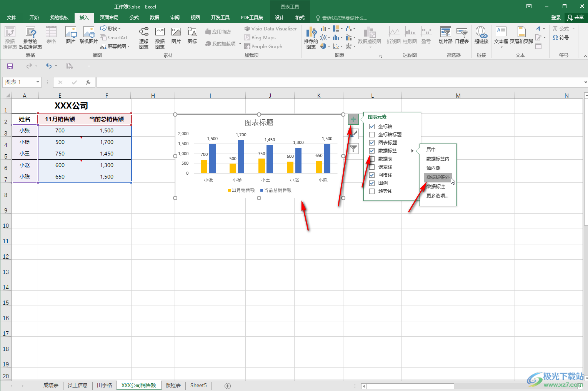The width and height of the screenshot is (588, 391).
Task: Click the Chart Elements plus button
Action: coord(353,119)
